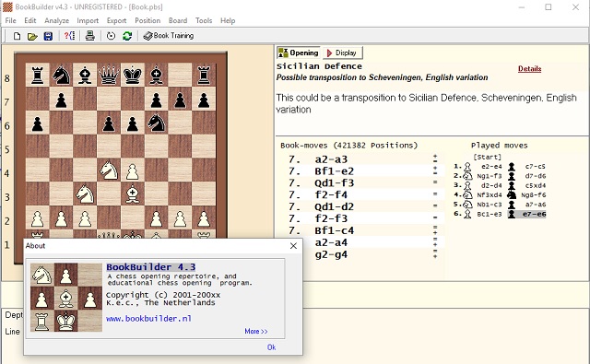Open the Analyze menu
The image size is (590, 364).
tap(56, 20)
